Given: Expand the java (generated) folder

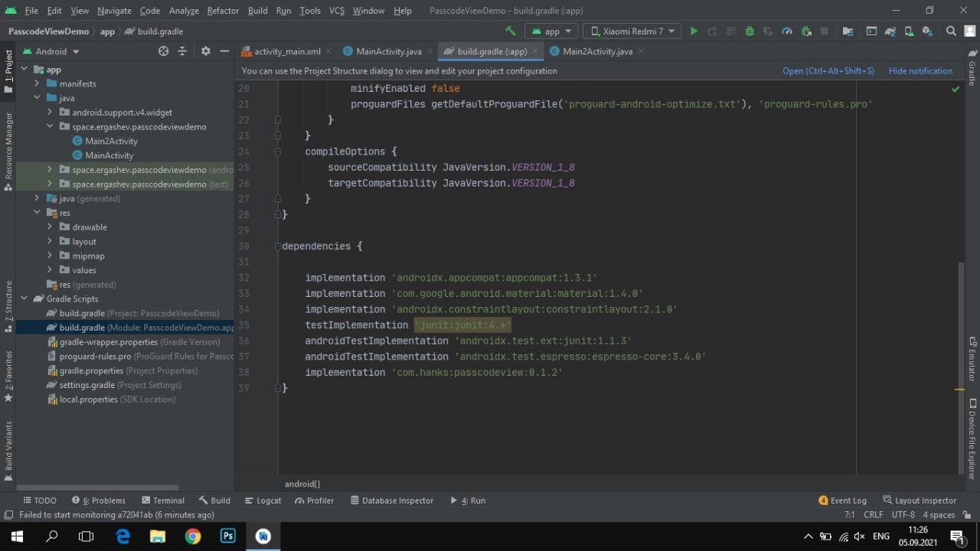Looking at the screenshot, I should click(37, 198).
